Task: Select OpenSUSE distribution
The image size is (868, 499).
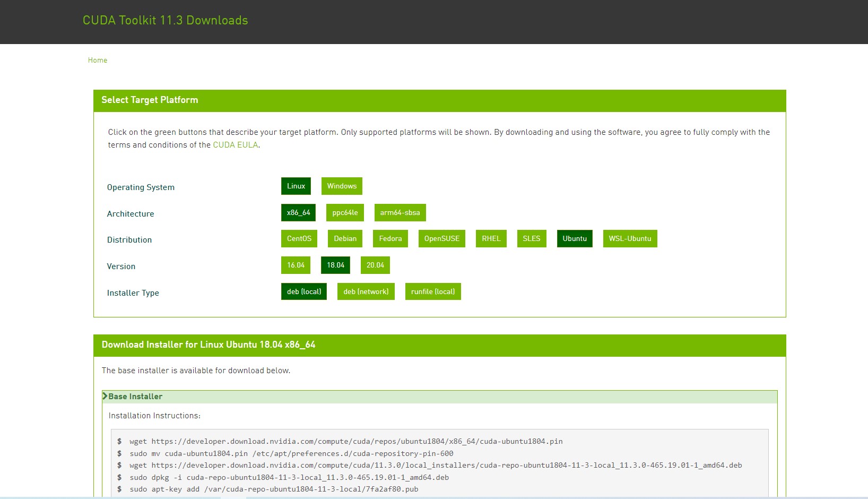Action: pos(442,238)
